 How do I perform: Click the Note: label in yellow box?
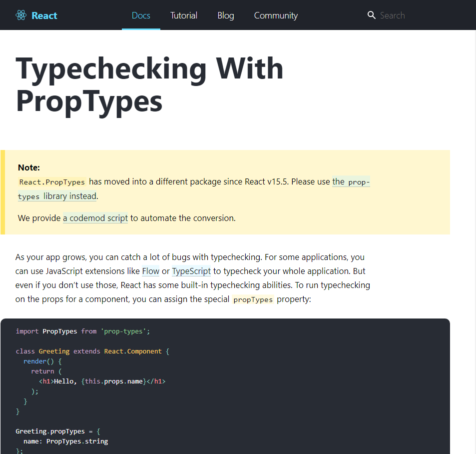pos(29,167)
